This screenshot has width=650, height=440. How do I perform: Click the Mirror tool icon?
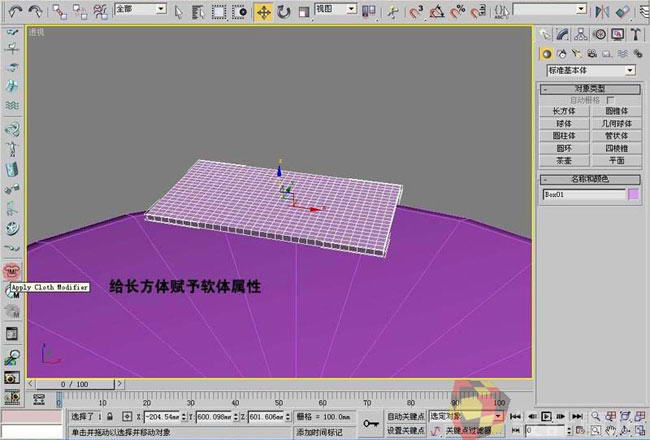pyautogui.click(x=601, y=12)
